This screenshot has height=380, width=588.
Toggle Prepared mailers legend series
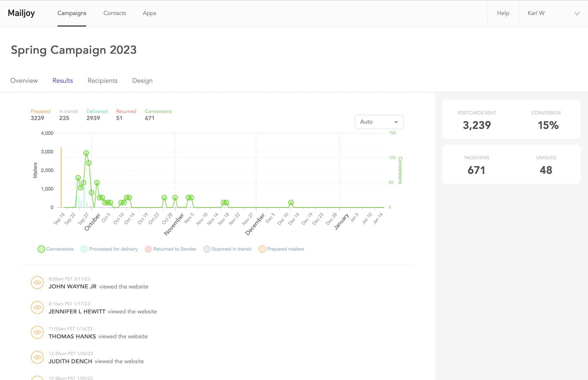(x=281, y=249)
